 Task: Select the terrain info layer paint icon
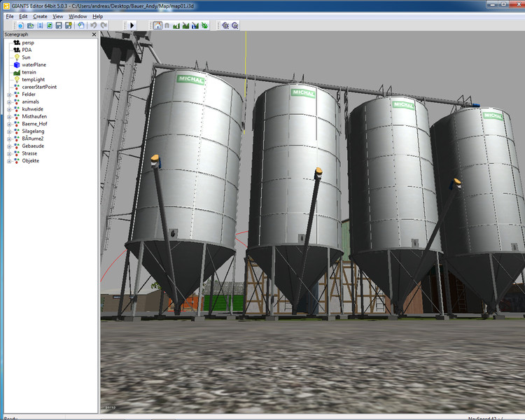tap(195, 25)
